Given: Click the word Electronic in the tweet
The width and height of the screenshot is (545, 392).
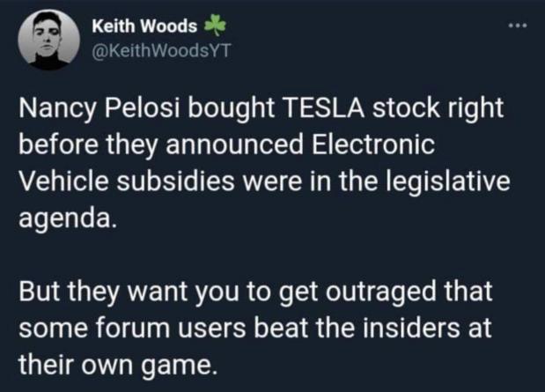Looking at the screenshot, I should (x=372, y=144).
